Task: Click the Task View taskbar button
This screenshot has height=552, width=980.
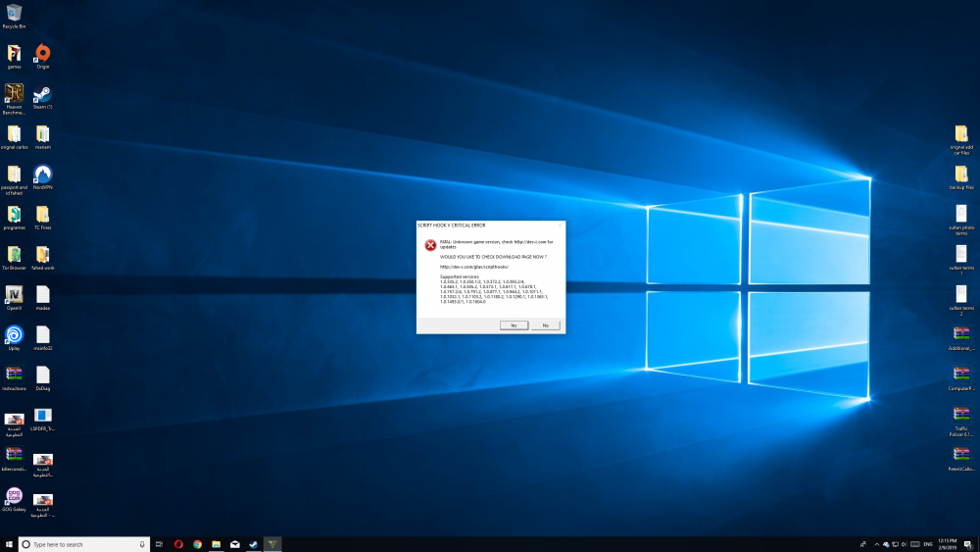Action: [x=159, y=544]
